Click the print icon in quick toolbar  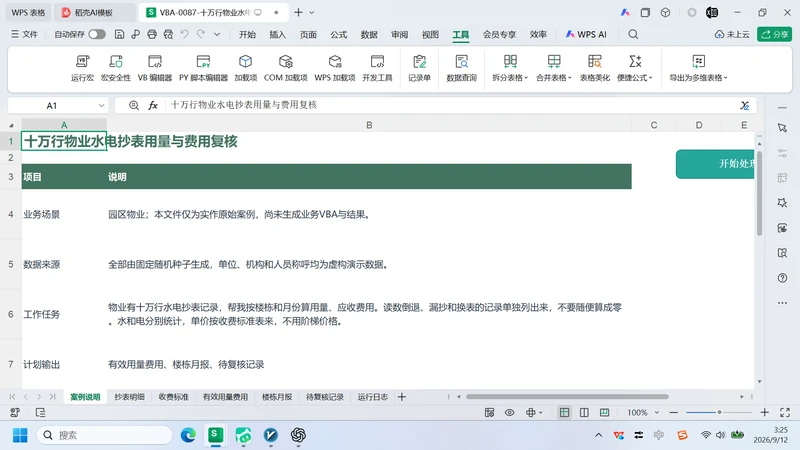(x=152, y=34)
